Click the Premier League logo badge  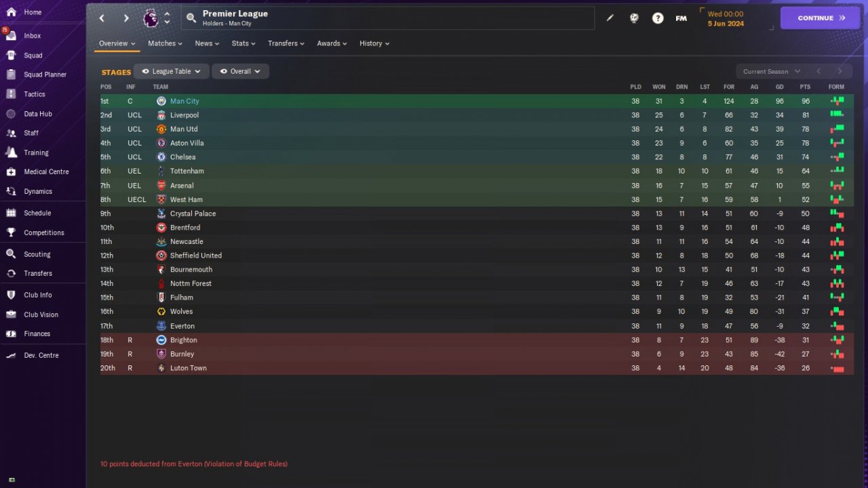pyautogui.click(x=151, y=18)
